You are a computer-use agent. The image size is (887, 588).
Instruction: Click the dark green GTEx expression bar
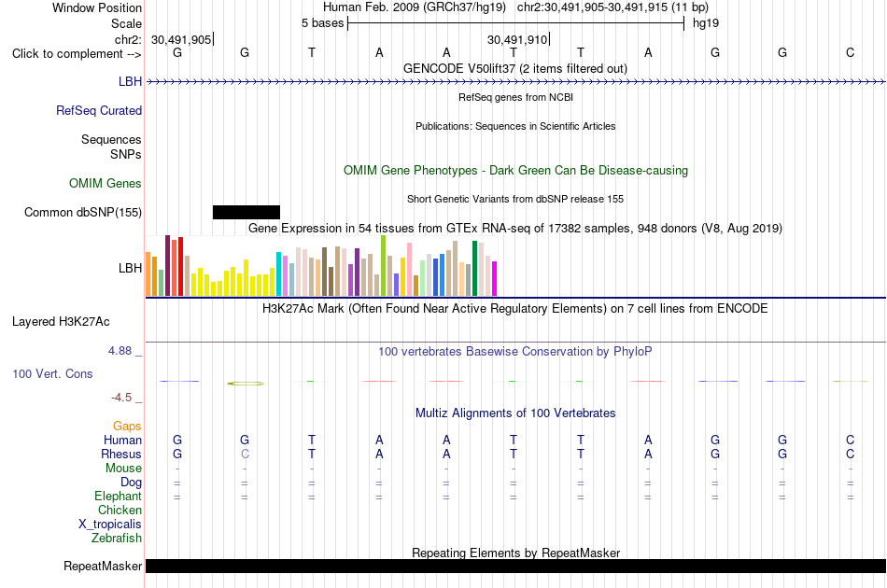click(x=474, y=268)
